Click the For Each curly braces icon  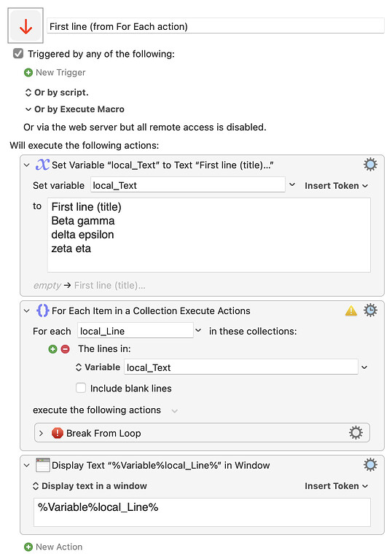point(43,310)
